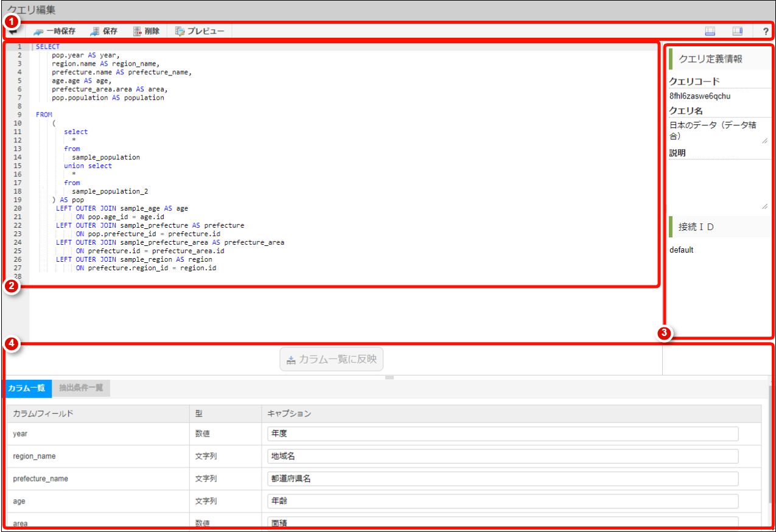
Task: Open help with the question mark icon
Action: pos(766,31)
